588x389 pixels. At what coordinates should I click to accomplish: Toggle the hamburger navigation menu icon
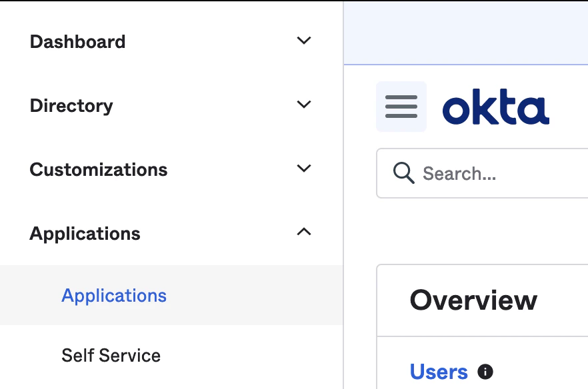pos(401,107)
